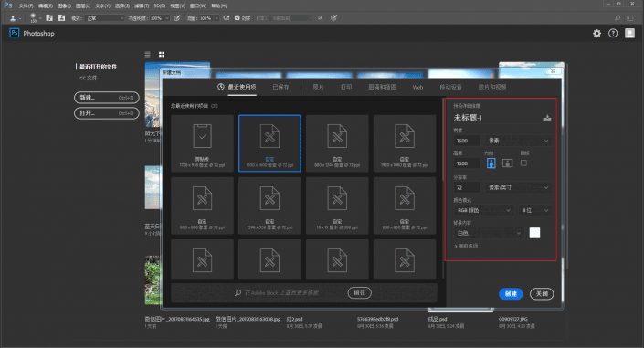Open the width units 像素 dropdown

[x=518, y=141]
